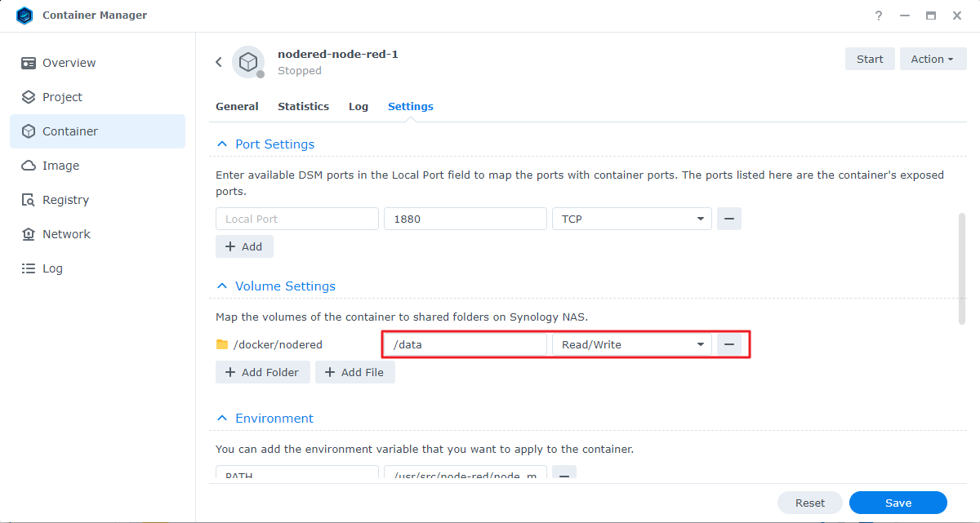Image resolution: width=980 pixels, height=523 pixels.
Task: Save the container settings
Action: pos(898,503)
